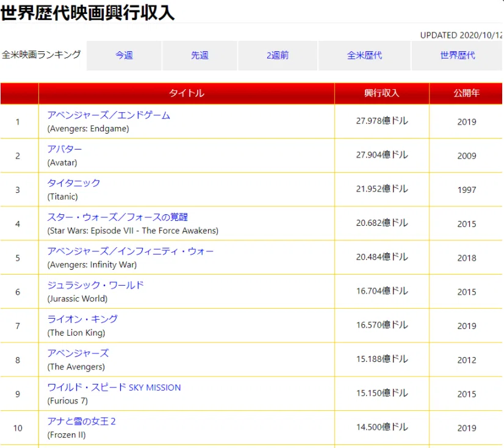The height and width of the screenshot is (448, 504).
Task: Click the (Titanic) English title
Action: [x=63, y=197]
